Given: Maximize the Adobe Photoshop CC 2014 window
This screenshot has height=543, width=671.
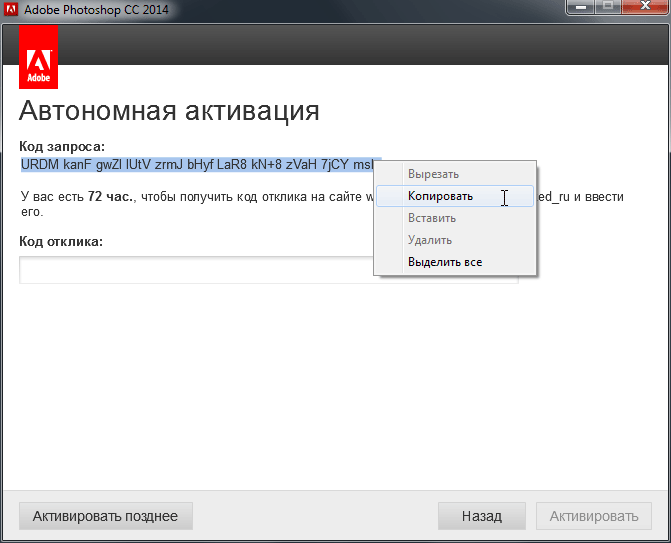Looking at the screenshot, I should (x=608, y=7).
